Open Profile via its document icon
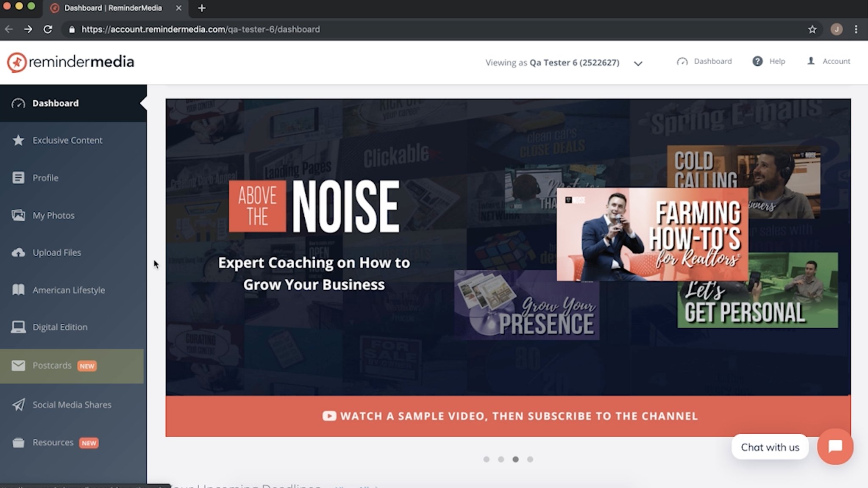The height and width of the screenshot is (488, 868). tap(18, 177)
